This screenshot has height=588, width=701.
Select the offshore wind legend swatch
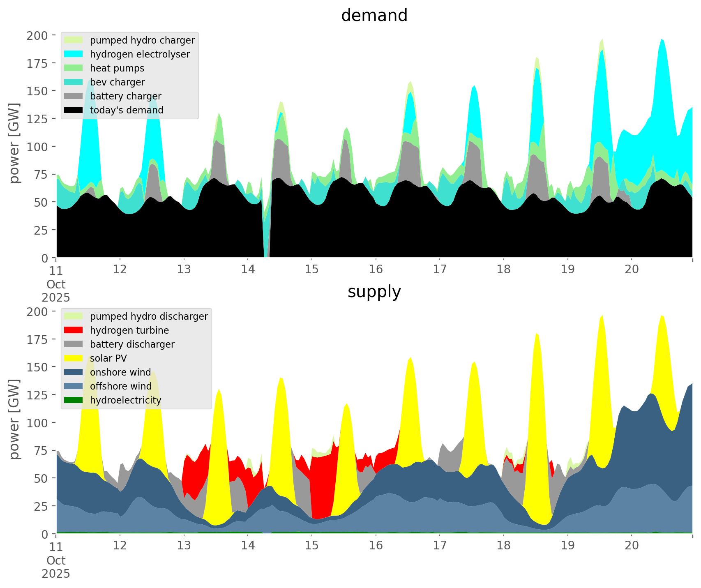(74, 386)
